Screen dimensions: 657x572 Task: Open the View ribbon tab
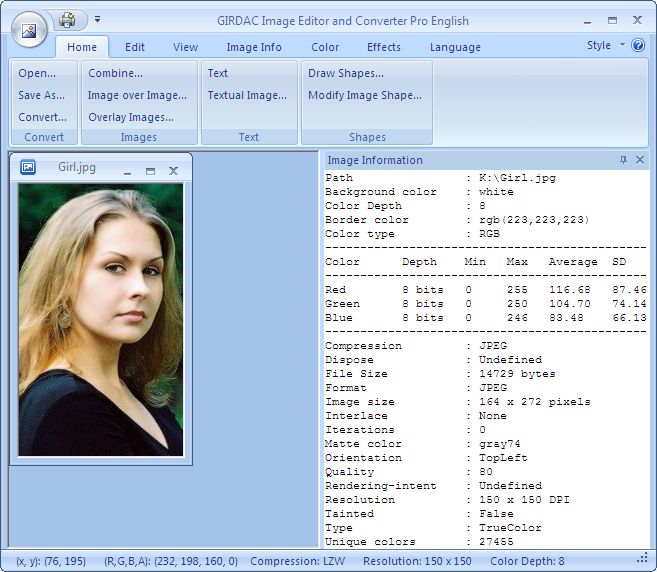(185, 47)
